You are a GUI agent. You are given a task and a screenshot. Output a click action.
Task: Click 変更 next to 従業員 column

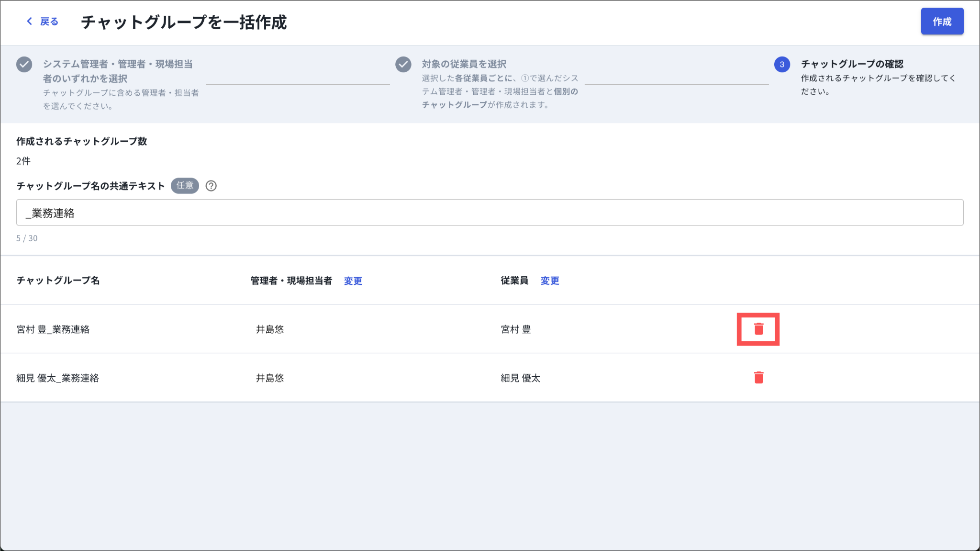(549, 281)
